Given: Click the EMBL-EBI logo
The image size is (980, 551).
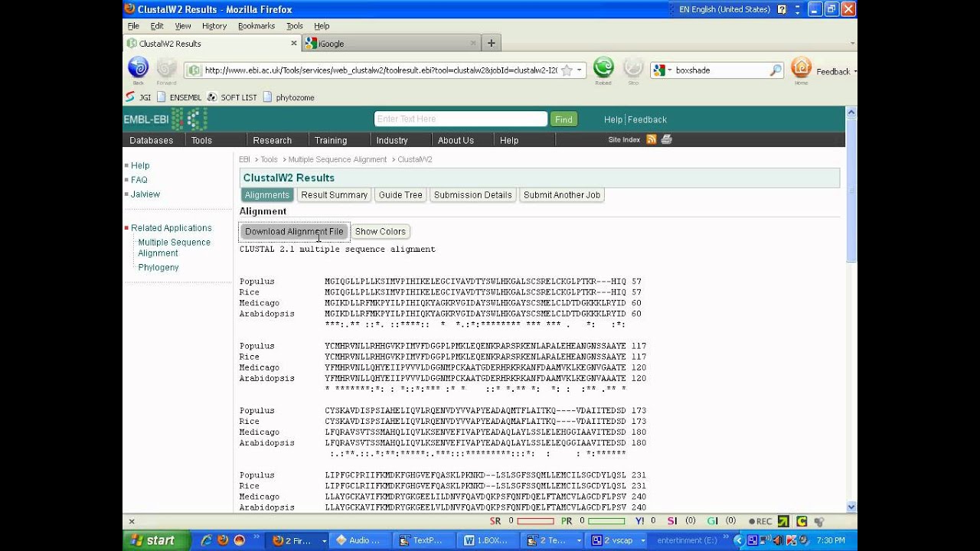Looking at the screenshot, I should click(165, 119).
